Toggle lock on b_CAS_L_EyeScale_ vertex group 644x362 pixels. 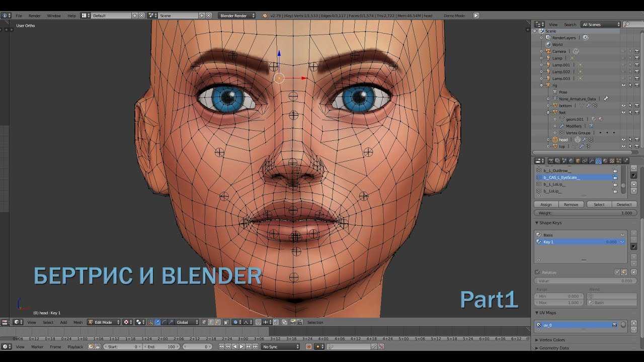point(615,177)
